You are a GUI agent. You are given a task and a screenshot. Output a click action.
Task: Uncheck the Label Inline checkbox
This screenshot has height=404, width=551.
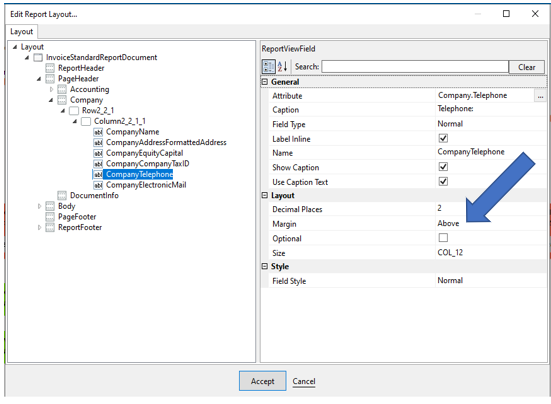pos(443,138)
